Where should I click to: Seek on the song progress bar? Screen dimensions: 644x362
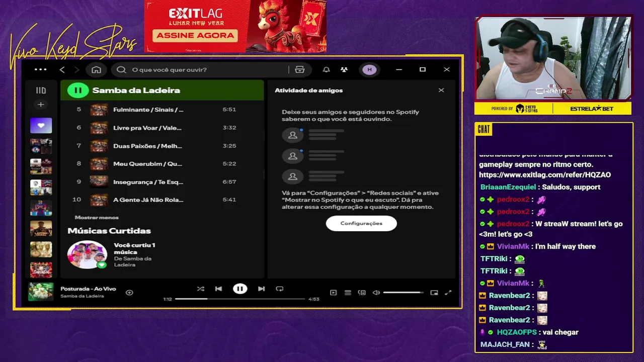coord(240,299)
